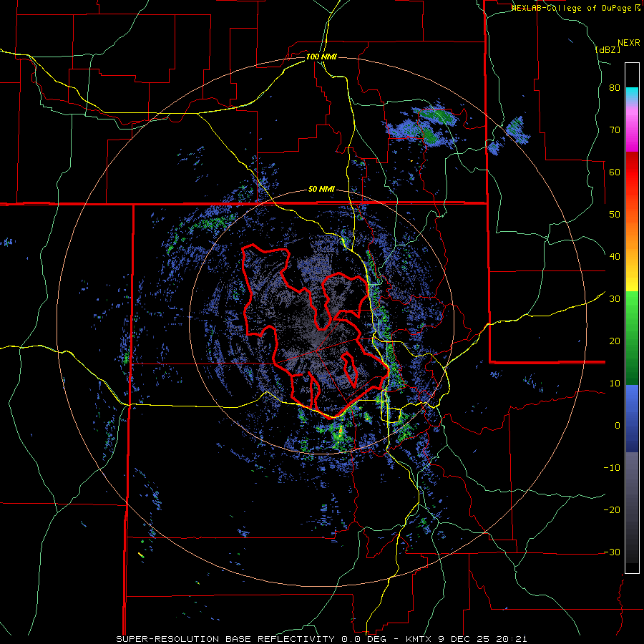
Task: Click the 40 value on the dBZ scale
Action: pyautogui.click(x=615, y=257)
